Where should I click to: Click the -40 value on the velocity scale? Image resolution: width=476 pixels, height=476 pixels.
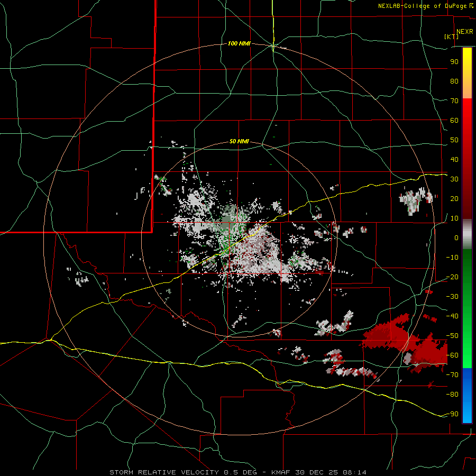point(452,316)
